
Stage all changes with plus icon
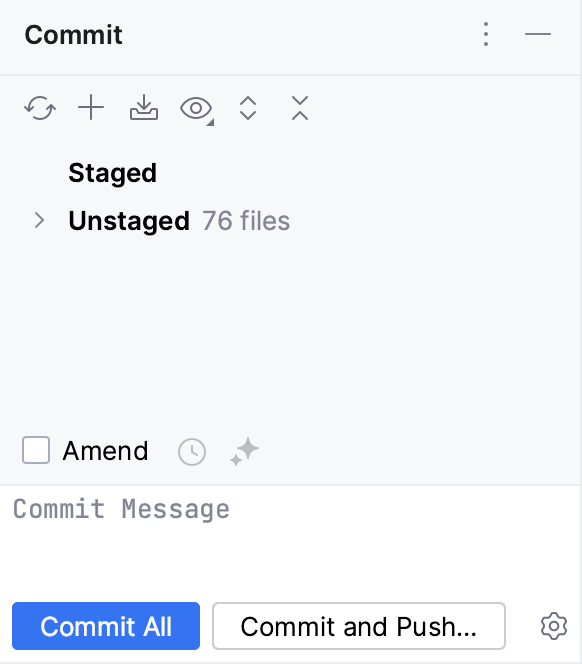(91, 108)
